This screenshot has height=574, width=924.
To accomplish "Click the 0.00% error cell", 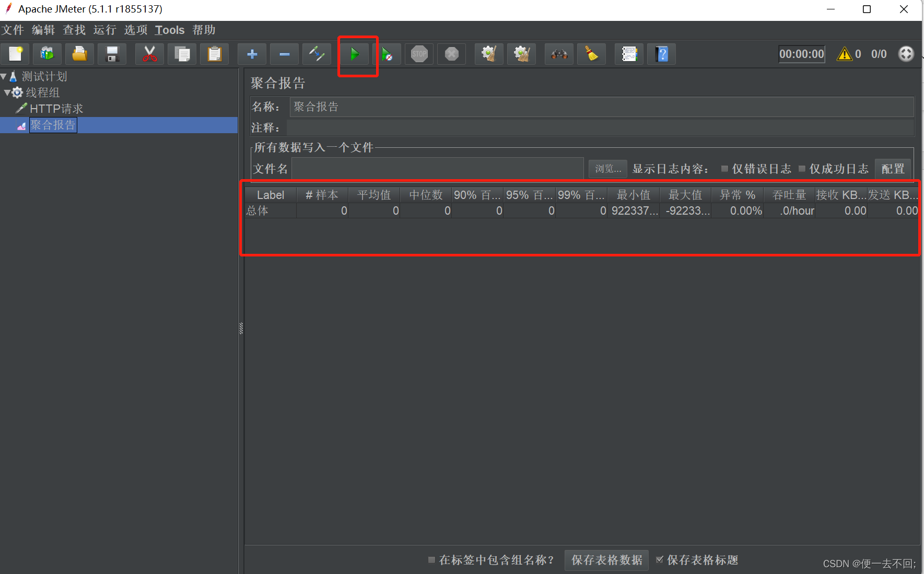I will pos(737,210).
